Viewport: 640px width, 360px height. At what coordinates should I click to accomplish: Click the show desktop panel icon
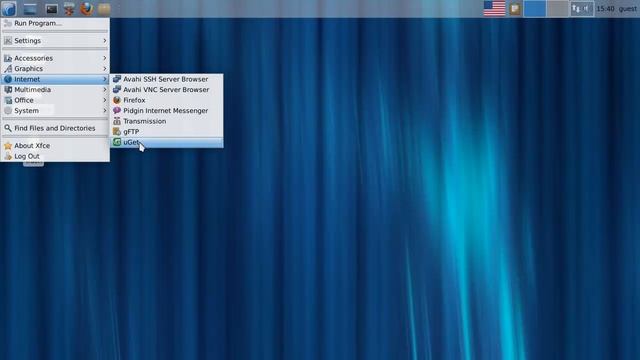(30, 9)
